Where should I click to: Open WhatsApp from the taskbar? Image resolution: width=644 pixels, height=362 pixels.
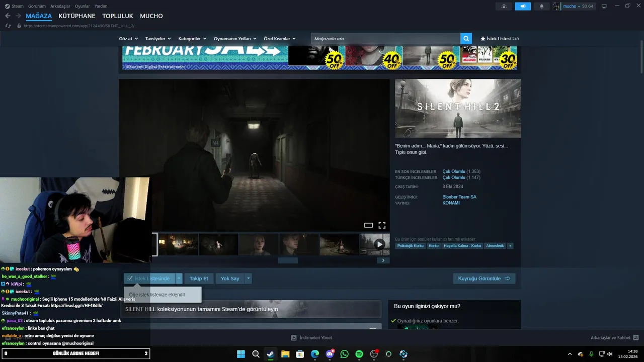344,354
